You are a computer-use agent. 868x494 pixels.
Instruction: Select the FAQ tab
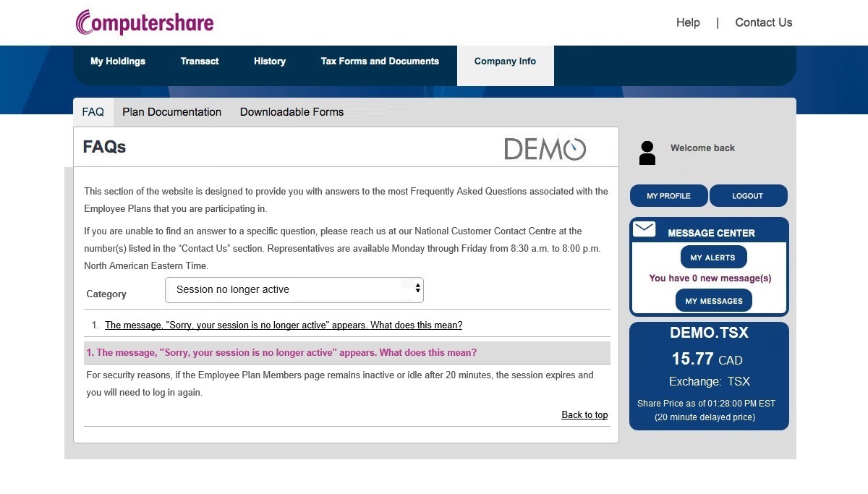[93, 112]
